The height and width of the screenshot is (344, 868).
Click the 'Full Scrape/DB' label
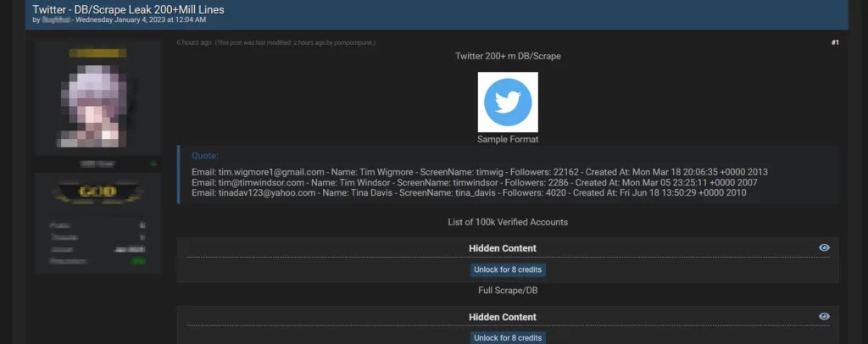tap(508, 291)
